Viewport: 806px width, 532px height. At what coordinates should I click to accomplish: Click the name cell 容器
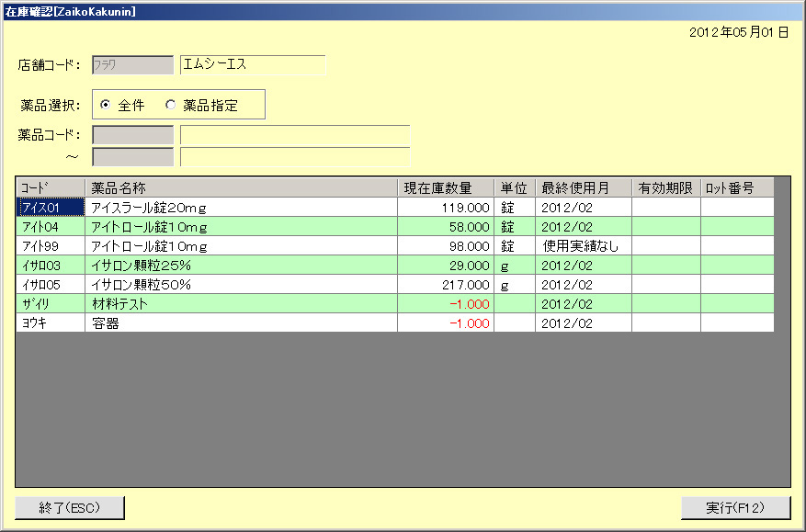(241, 323)
